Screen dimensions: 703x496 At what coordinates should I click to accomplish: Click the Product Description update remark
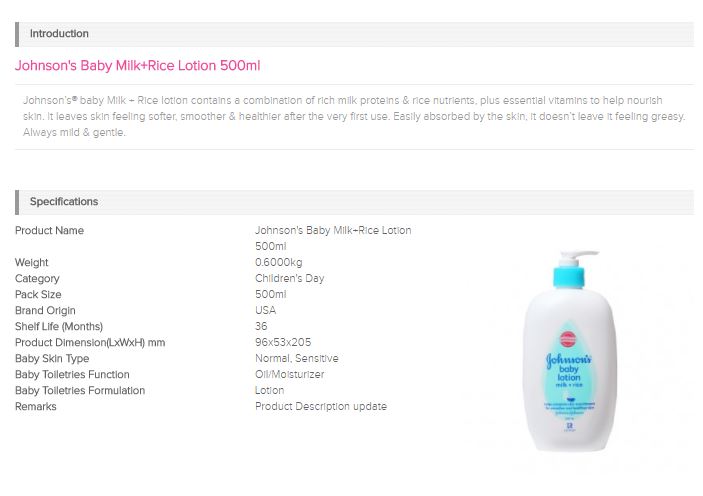[321, 406]
